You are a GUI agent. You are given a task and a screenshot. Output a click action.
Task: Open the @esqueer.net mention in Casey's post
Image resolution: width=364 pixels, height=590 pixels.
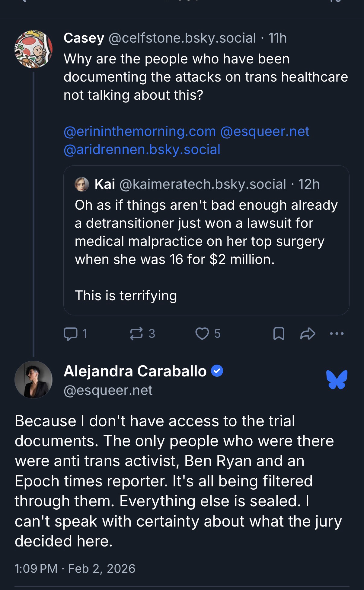tap(265, 131)
